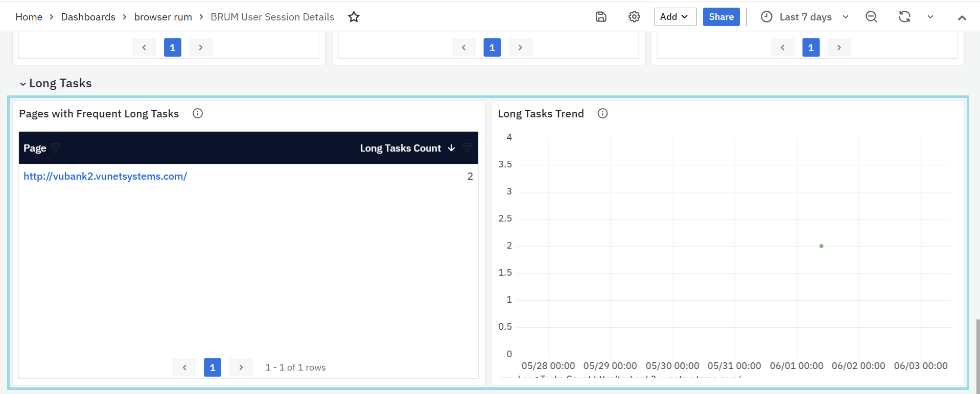Filter the Page column
The width and height of the screenshot is (980, 394).
[x=56, y=148]
